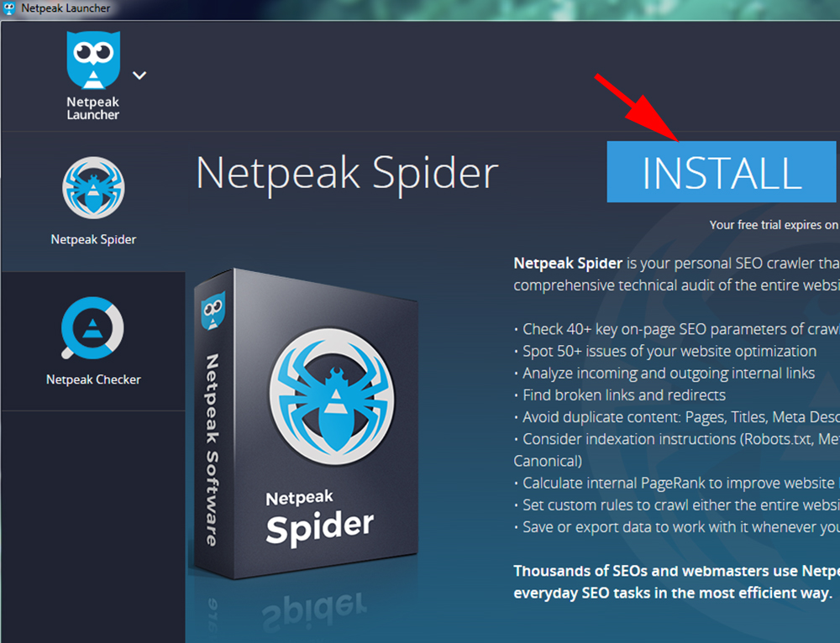The image size is (840, 643).
Task: Expand the dropdown arrow beside Netpeak Launcher
Action: coord(139,76)
